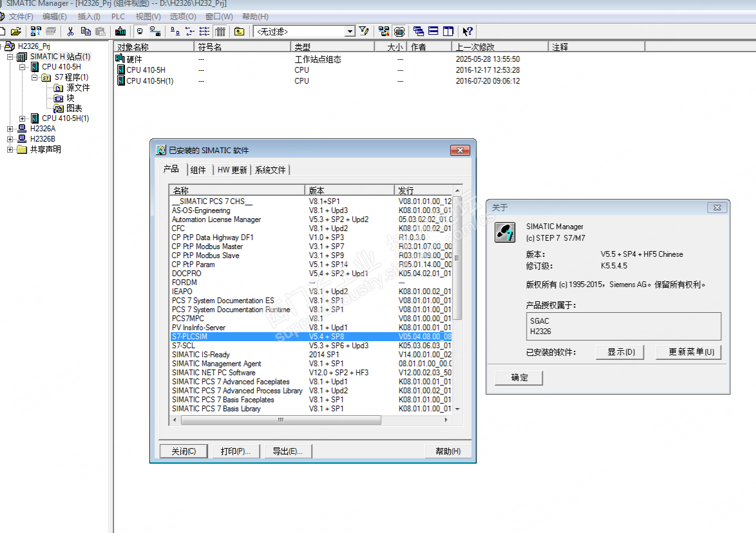
Task: Click the Open Project folder icon
Action: 16,31
